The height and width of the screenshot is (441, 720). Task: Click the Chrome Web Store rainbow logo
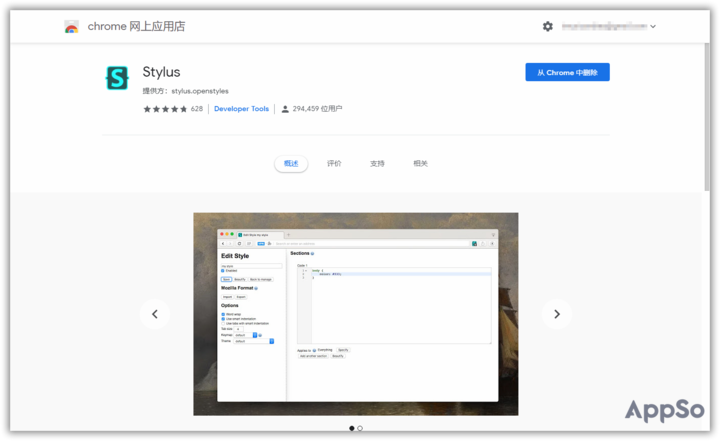[71, 27]
